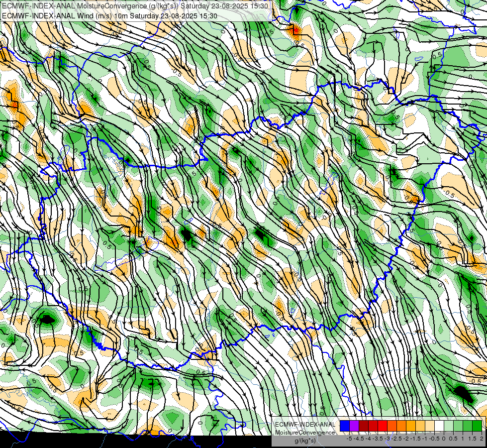Screen dimensions: 487x448
Task: Click the '-1' value on legend scale
Action: click(425, 439)
